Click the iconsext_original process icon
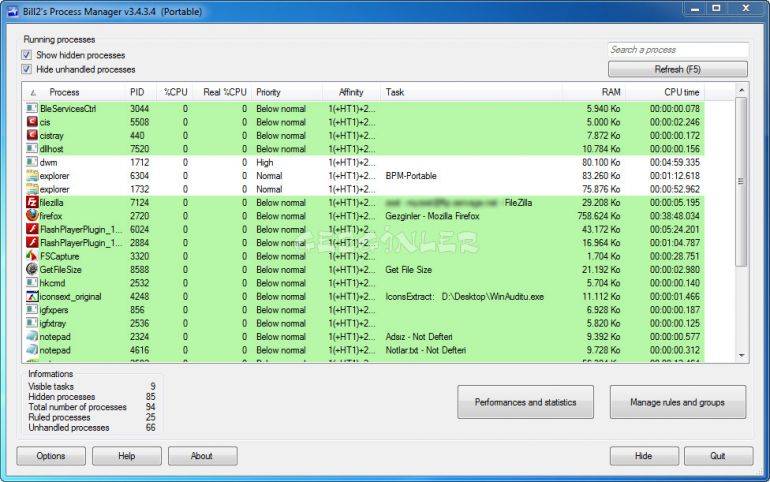Image resolution: width=770 pixels, height=482 pixels. (32, 296)
